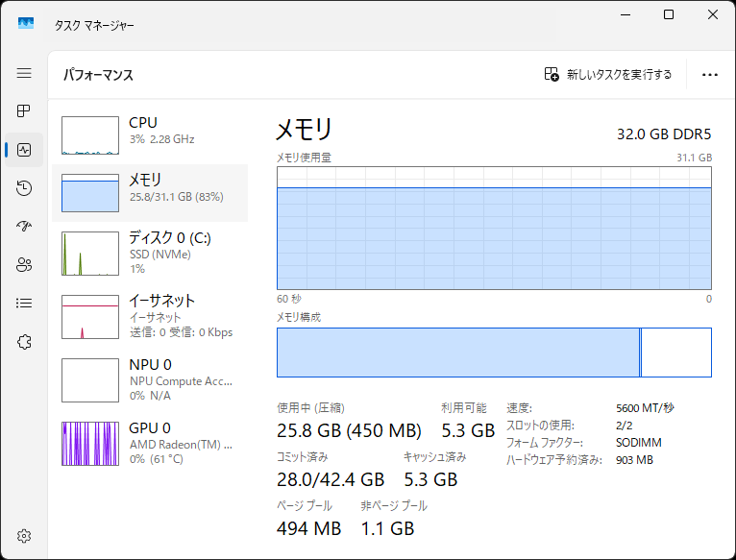Click the 494 MB paged pool value
The height and width of the screenshot is (560, 736).
pos(308,528)
